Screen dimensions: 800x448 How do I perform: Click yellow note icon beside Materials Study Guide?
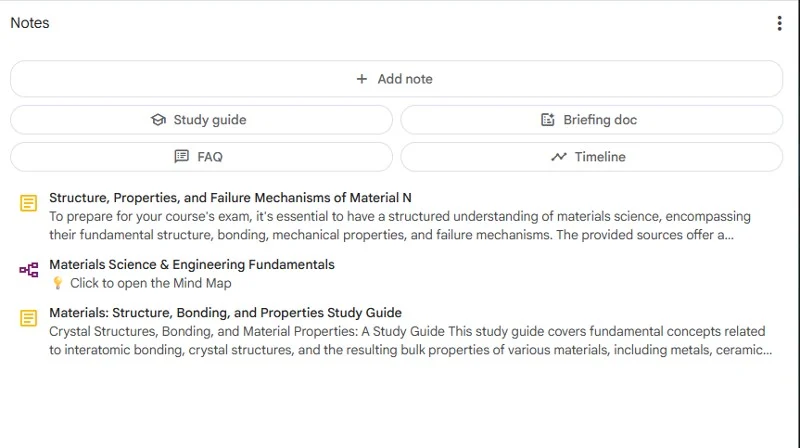click(x=29, y=318)
